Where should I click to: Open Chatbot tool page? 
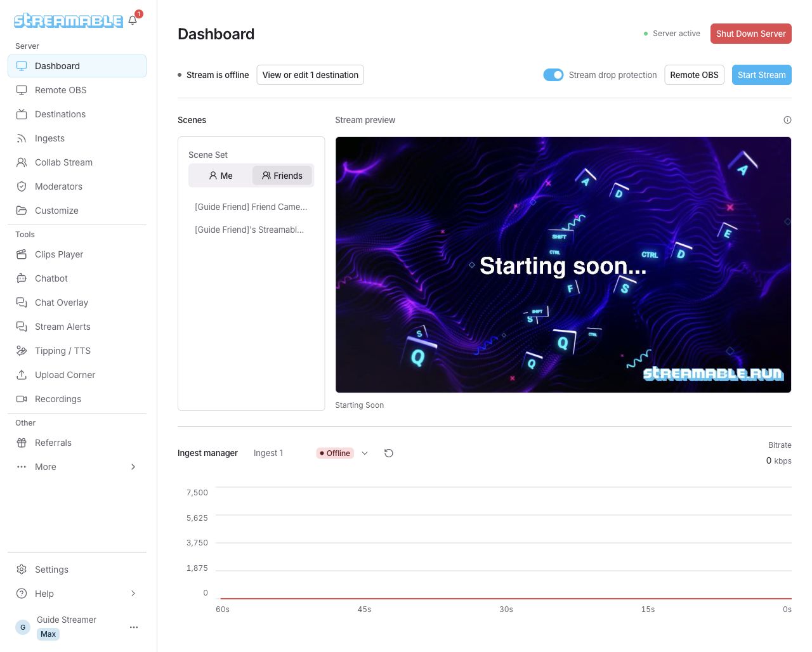(x=77, y=278)
